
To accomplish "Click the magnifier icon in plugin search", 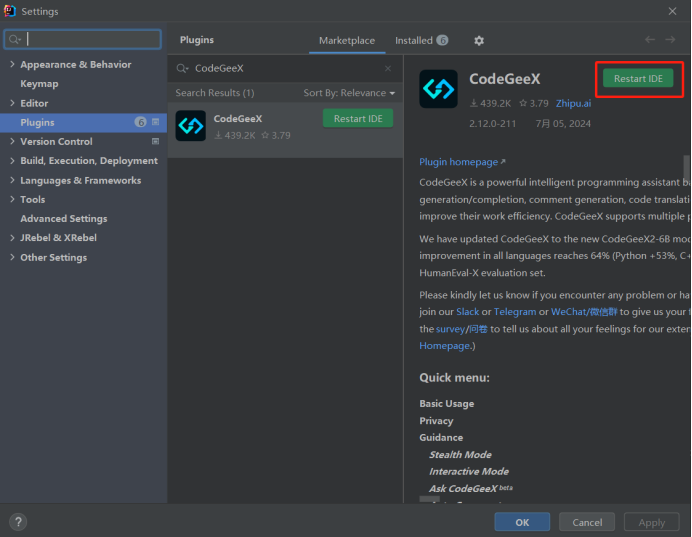I will pyautogui.click(x=182, y=68).
